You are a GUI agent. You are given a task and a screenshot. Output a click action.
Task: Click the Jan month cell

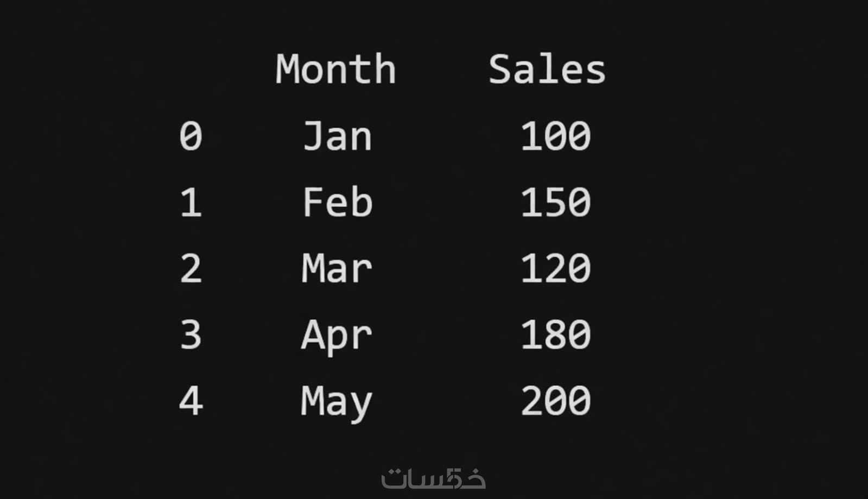click(x=337, y=136)
